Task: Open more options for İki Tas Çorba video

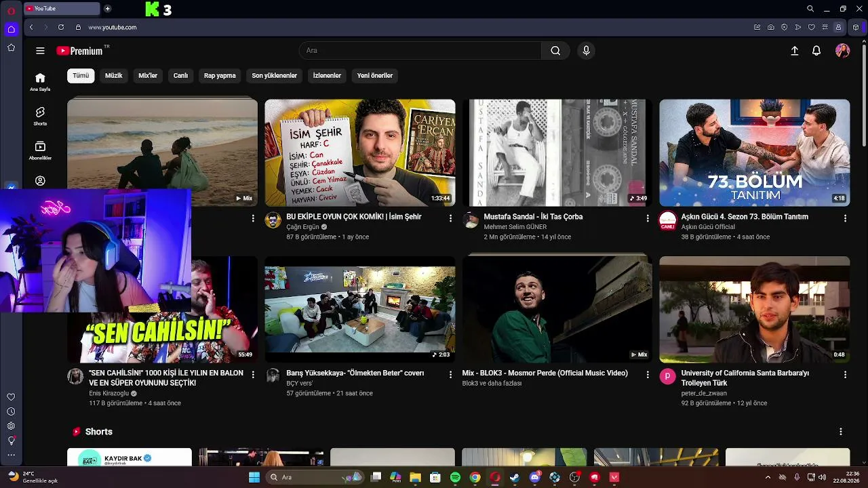Action: tap(648, 218)
